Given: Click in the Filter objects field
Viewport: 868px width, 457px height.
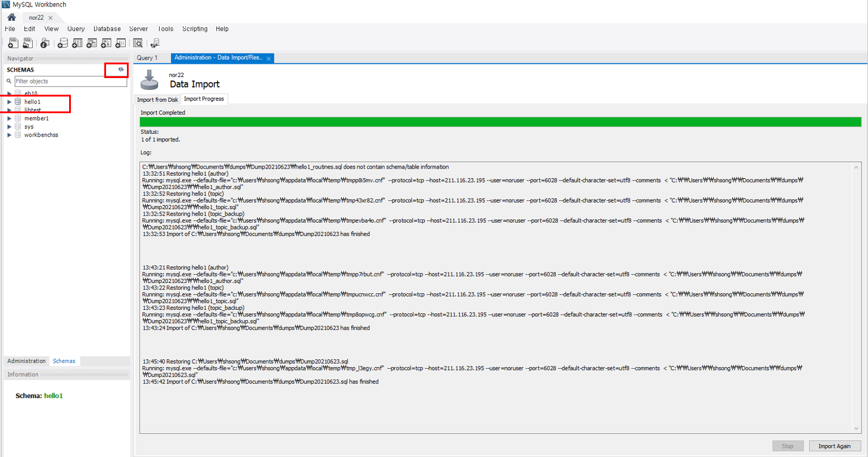Looking at the screenshot, I should pos(70,81).
